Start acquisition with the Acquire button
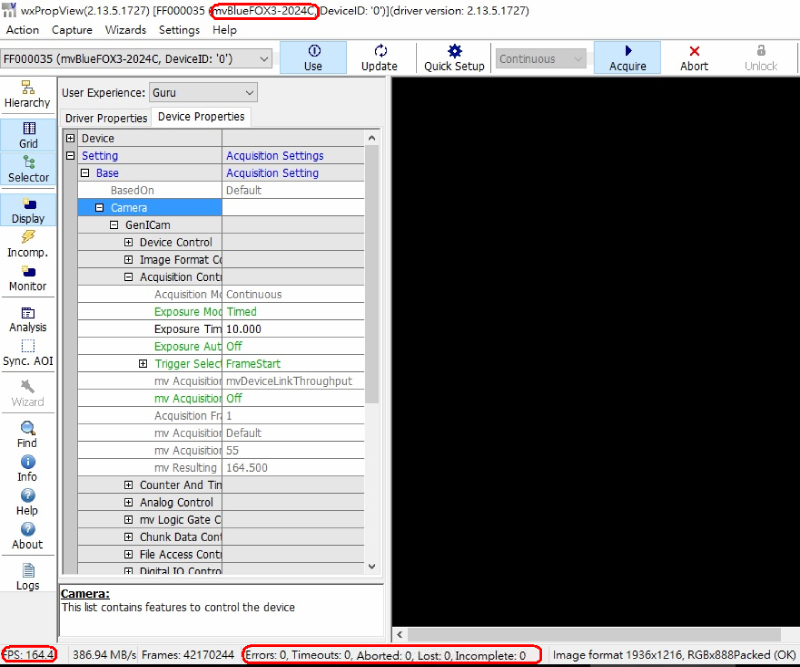This screenshot has width=800, height=667. tap(627, 58)
